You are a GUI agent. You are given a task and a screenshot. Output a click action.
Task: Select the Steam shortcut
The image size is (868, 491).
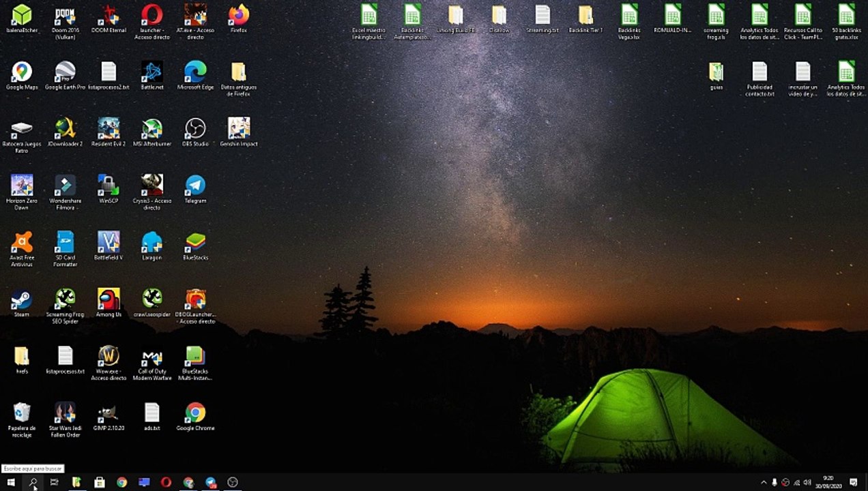(x=22, y=303)
